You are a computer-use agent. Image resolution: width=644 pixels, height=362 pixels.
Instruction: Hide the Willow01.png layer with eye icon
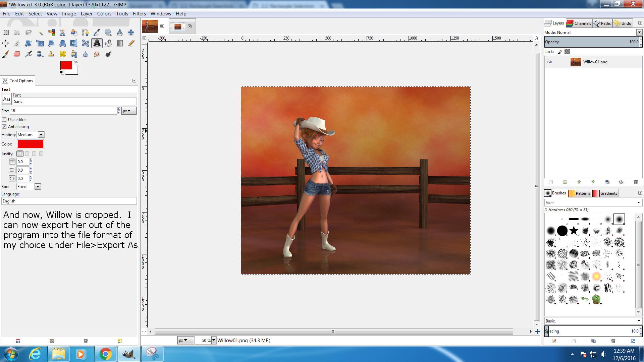pos(549,62)
